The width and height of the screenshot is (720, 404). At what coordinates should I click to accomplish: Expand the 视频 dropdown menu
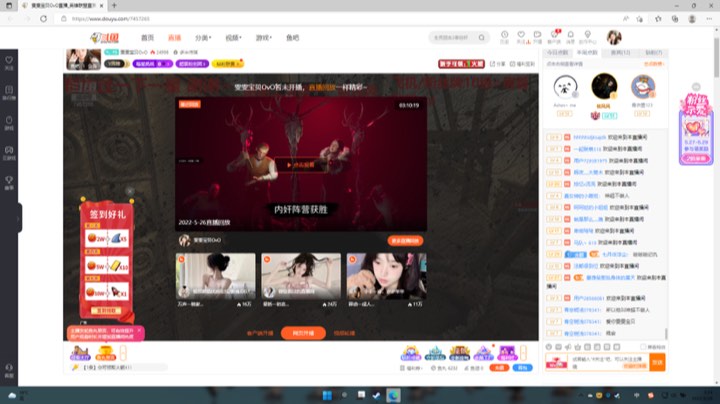233,38
